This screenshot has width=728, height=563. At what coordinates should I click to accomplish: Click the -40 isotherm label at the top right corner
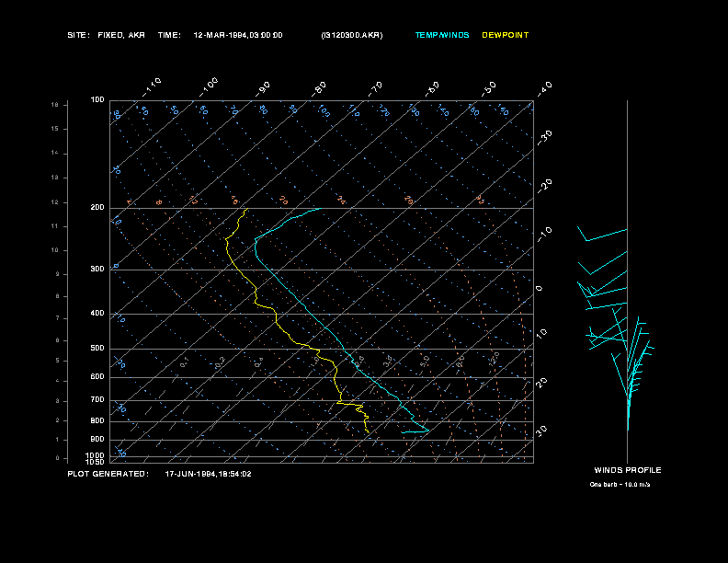point(545,89)
